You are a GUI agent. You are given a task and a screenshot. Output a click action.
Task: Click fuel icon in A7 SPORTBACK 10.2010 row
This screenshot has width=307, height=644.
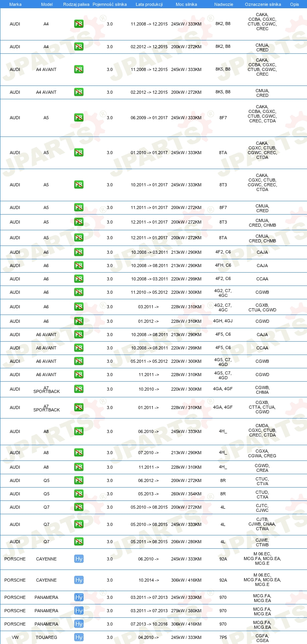coord(79,389)
